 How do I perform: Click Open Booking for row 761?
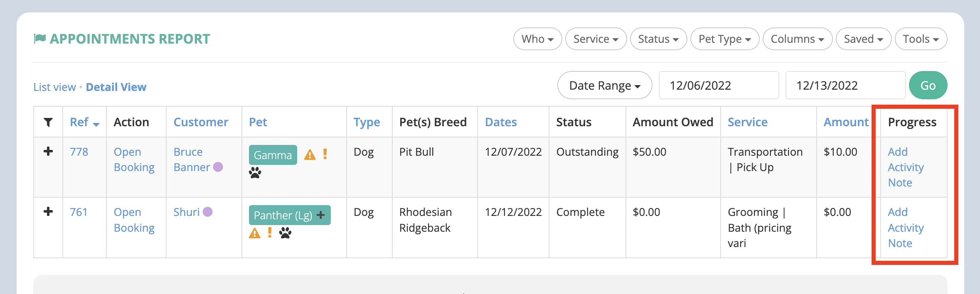(x=134, y=220)
